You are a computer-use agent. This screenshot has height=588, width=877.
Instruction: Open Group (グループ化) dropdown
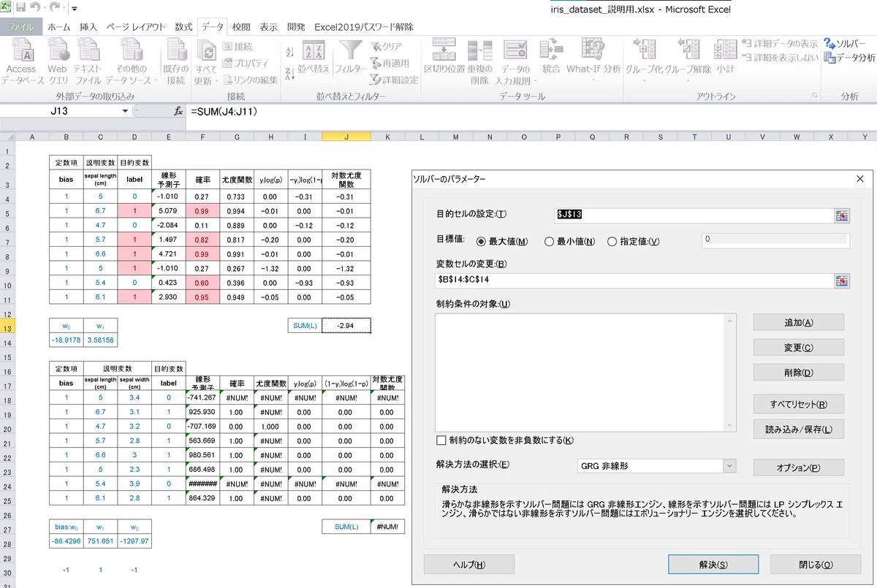[644, 58]
